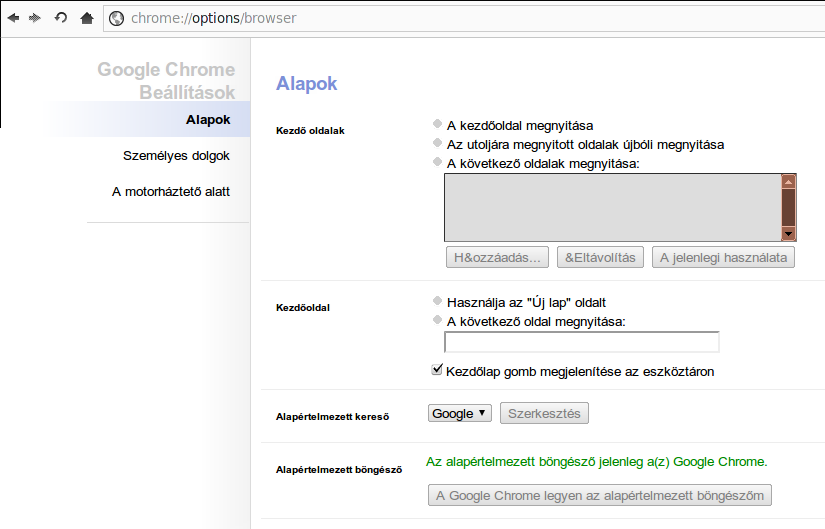Open the Google default search dropdown
The height and width of the screenshot is (529, 825).
click(x=459, y=413)
